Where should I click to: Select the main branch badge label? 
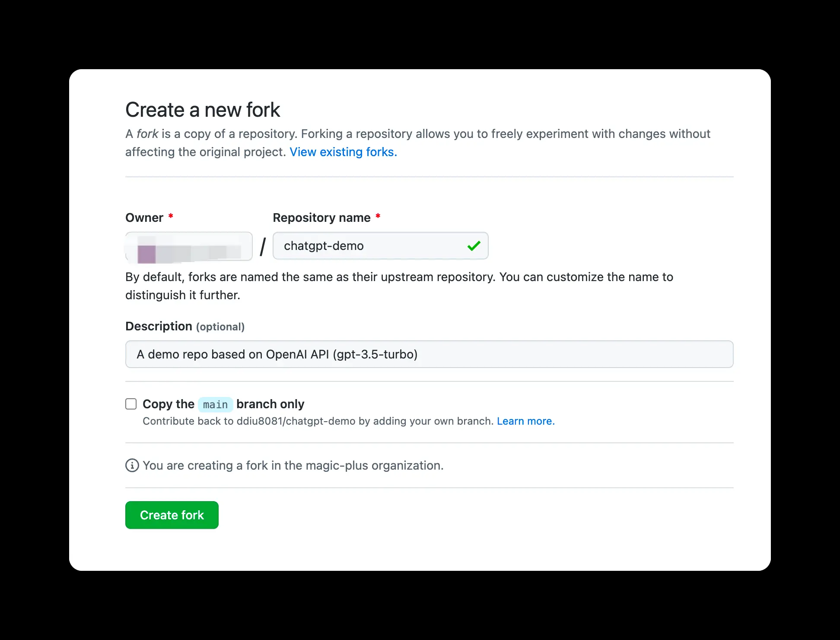pyautogui.click(x=215, y=404)
